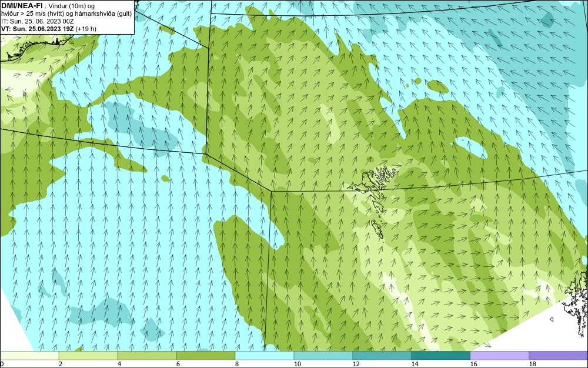Click the 4–6 m/s green legend swatch

click(147, 355)
